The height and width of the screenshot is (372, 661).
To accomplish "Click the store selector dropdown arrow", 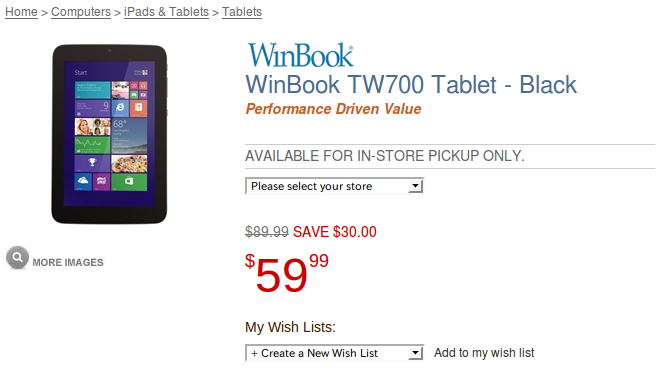I will click(x=415, y=186).
